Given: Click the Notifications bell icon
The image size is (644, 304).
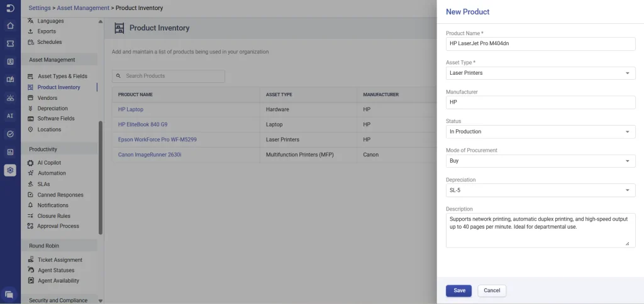Looking at the screenshot, I should point(30,205).
